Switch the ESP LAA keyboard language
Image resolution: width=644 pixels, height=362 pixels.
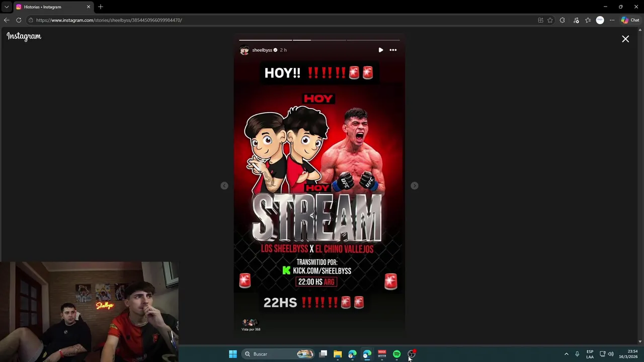pos(590,354)
